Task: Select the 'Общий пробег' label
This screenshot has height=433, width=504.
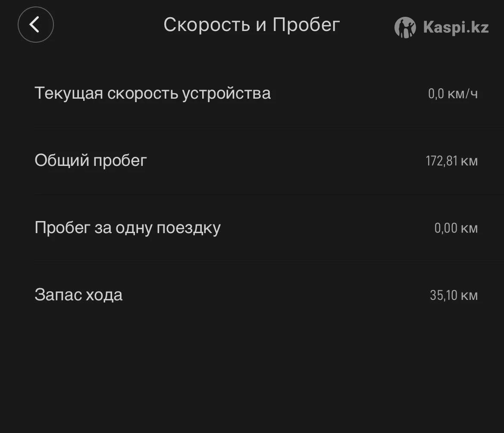Action: [91, 160]
